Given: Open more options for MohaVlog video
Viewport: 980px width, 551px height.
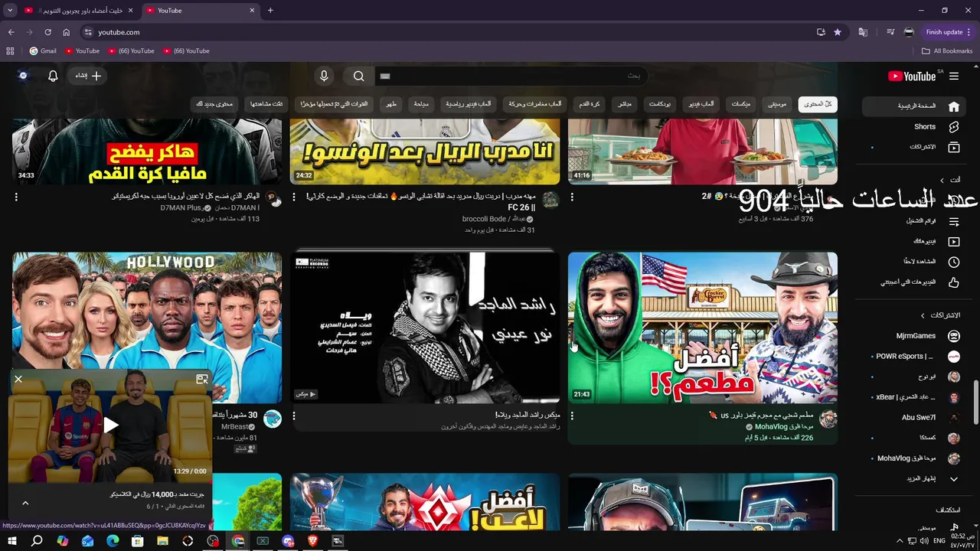Looking at the screenshot, I should tap(572, 416).
